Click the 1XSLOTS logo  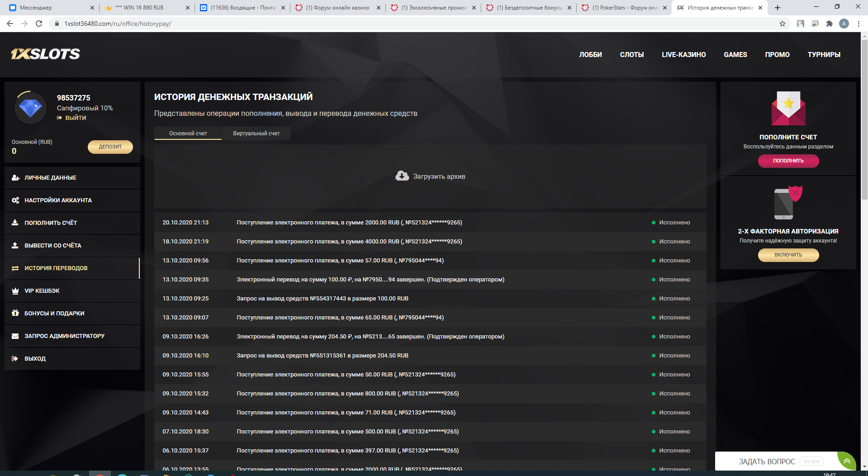point(45,54)
